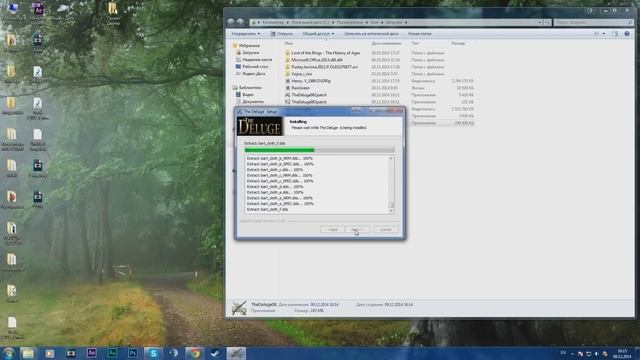Change the Explorer view with the view icon

pos(597,33)
